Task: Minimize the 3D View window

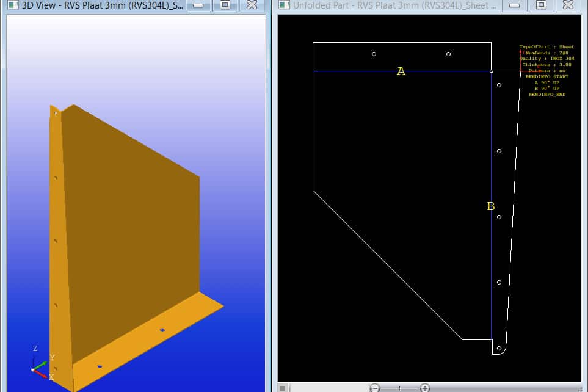Action: coord(197,5)
